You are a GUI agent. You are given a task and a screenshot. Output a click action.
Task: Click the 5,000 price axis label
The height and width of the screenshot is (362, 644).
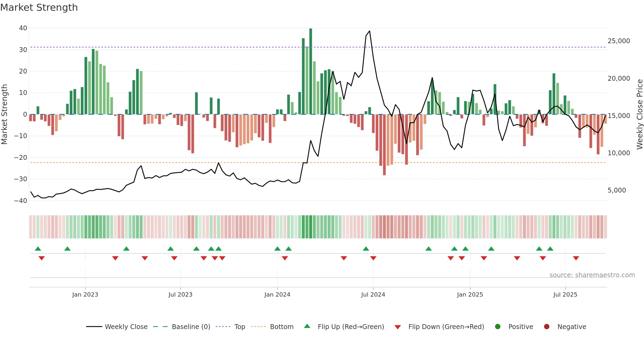[x=617, y=190]
